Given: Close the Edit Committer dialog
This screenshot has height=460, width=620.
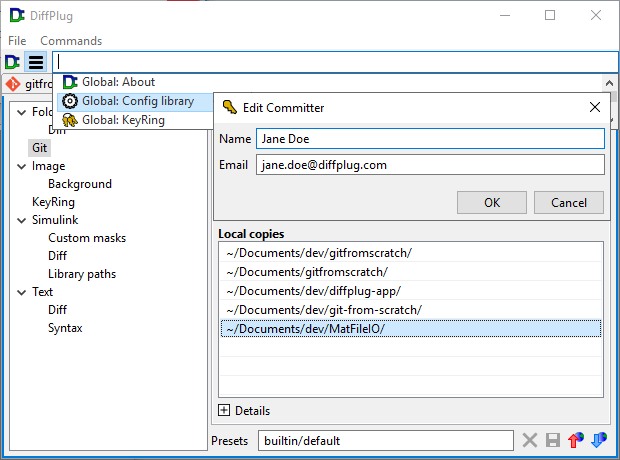Looking at the screenshot, I should (x=595, y=107).
